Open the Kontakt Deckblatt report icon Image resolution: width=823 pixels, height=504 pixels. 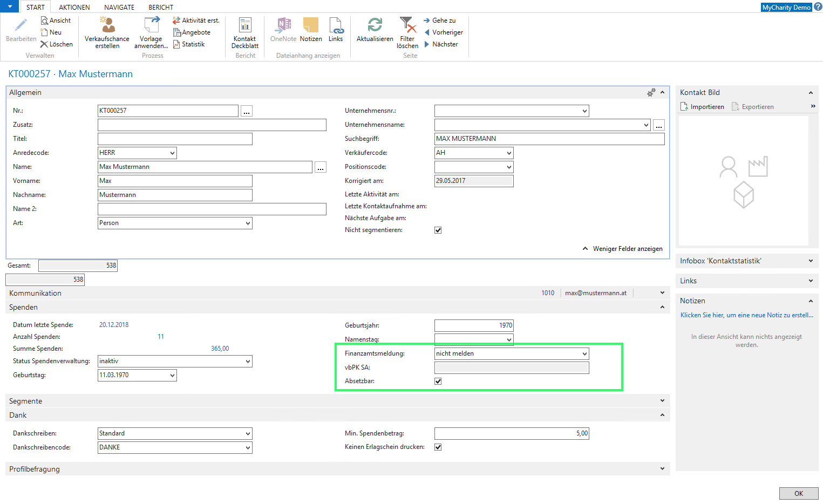[245, 26]
